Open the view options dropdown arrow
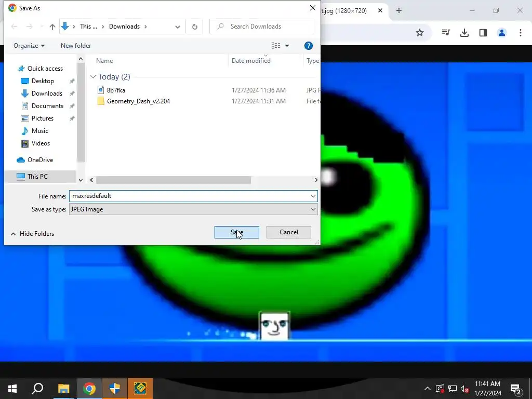The width and height of the screenshot is (532, 399). 287,46
